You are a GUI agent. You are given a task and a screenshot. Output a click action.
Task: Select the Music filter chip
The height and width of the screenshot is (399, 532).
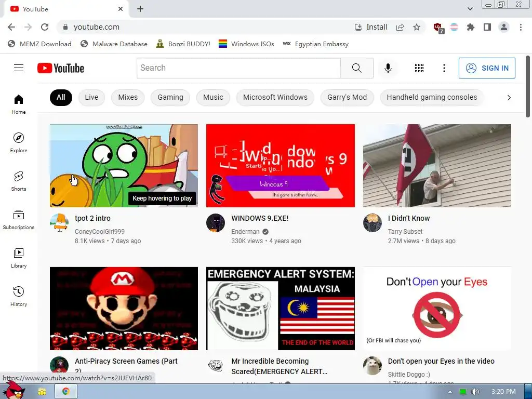(x=213, y=98)
